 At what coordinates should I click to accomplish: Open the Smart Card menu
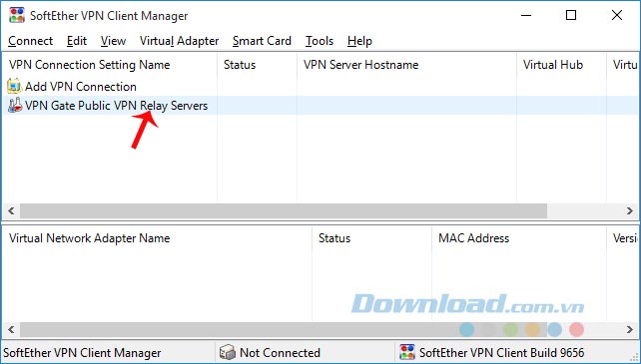262,41
